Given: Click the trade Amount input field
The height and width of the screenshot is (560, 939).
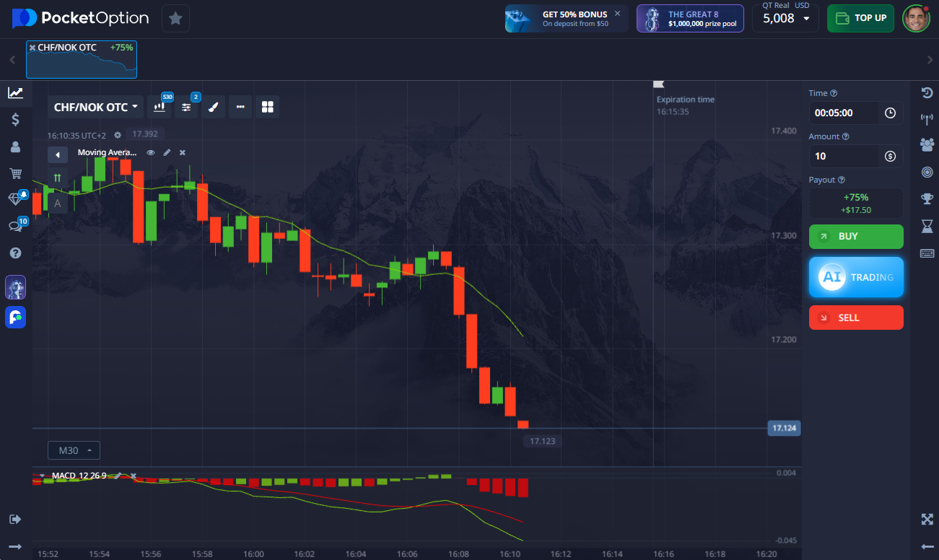Looking at the screenshot, I should [x=846, y=156].
